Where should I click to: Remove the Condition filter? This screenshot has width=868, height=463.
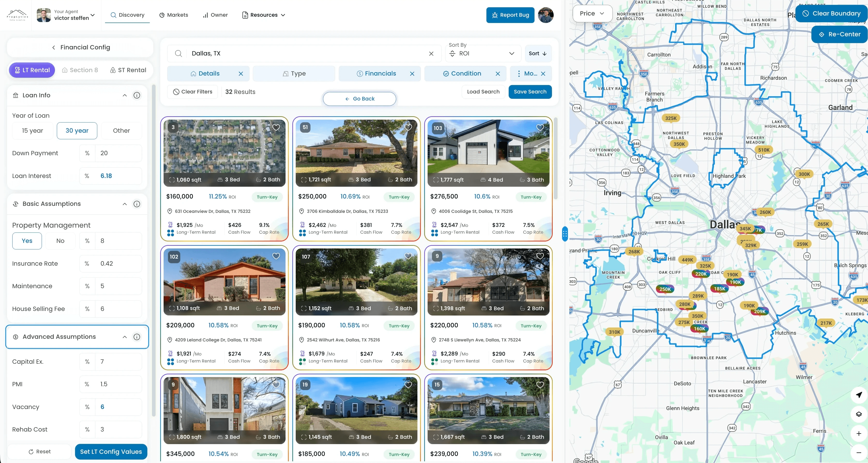coord(498,74)
